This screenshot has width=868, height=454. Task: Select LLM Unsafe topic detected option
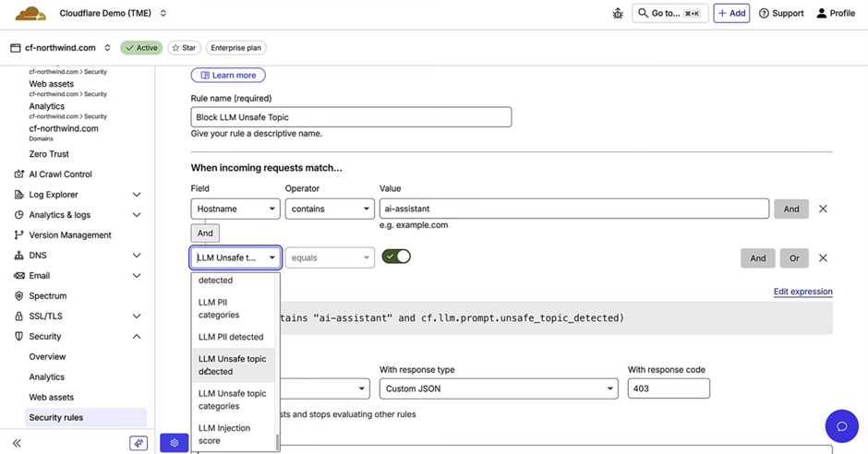tap(233, 365)
